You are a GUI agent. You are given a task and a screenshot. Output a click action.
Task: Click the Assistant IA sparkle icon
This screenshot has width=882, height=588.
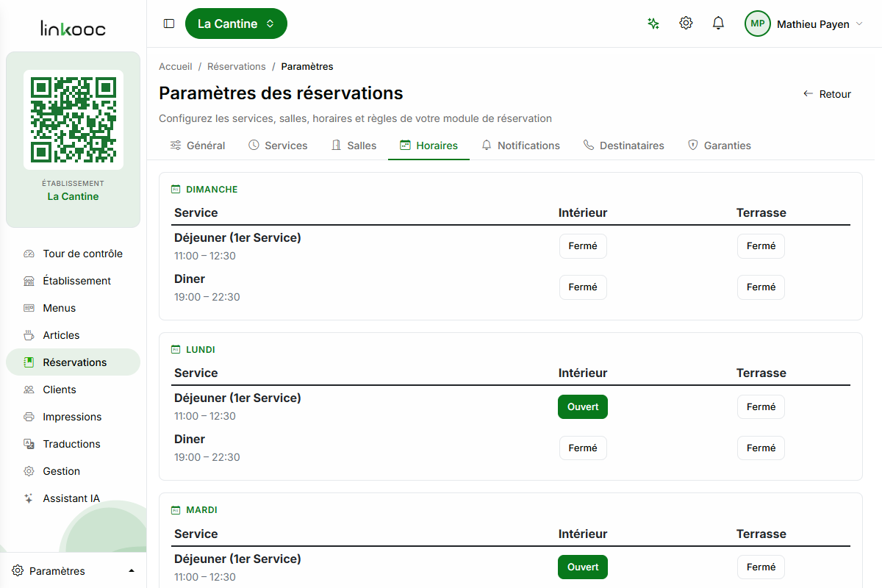pos(29,498)
